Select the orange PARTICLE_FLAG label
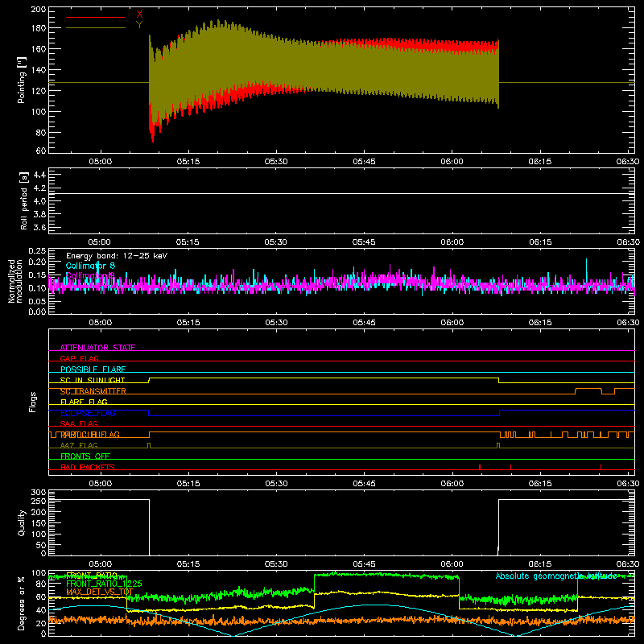This screenshot has width=644, height=644. [90, 435]
